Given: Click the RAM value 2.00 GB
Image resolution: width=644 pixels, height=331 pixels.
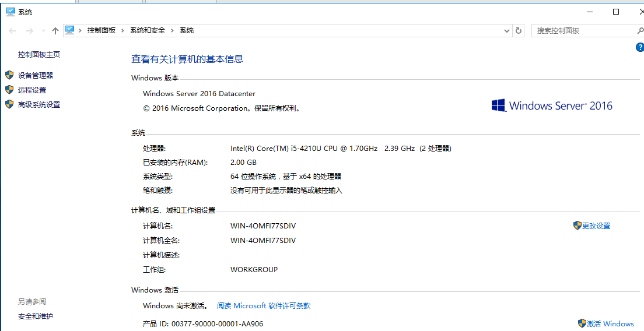Looking at the screenshot, I should pyautogui.click(x=244, y=163).
